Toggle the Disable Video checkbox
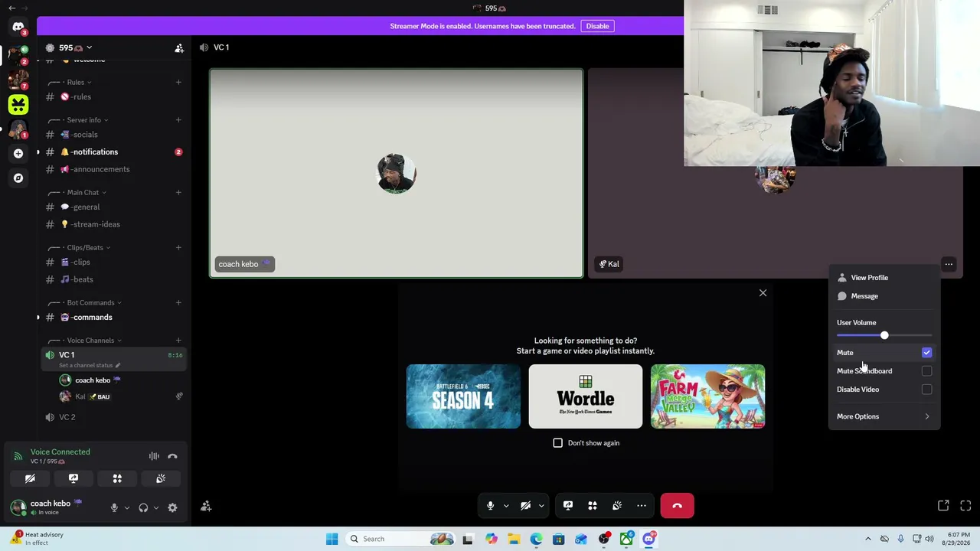 (926, 390)
